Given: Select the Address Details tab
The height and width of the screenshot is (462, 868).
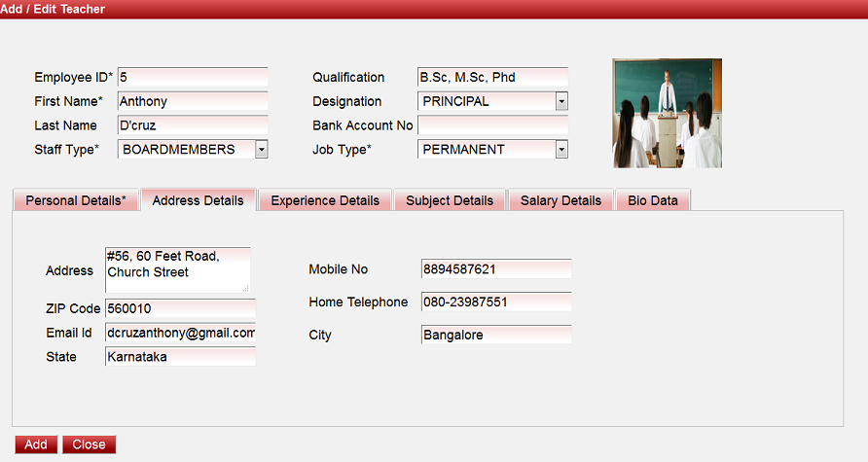Looking at the screenshot, I should coord(199,200).
